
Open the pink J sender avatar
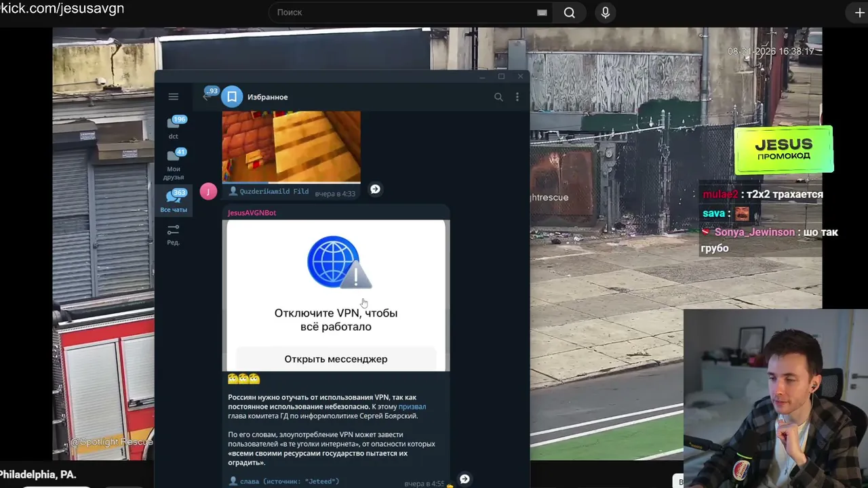tap(209, 191)
